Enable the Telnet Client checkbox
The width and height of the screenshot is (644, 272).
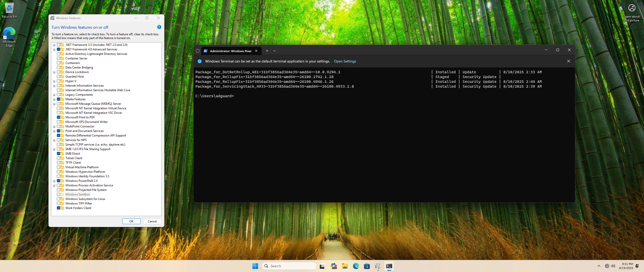tap(58, 158)
